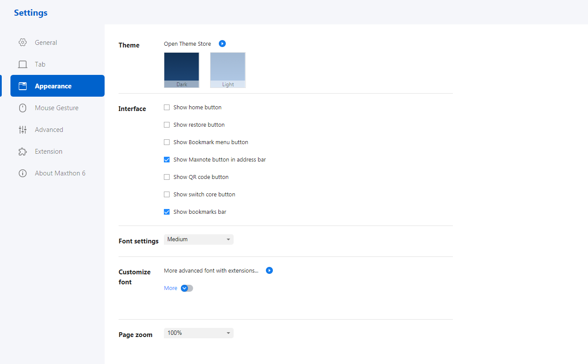
Task: Select the Dark theme swatch
Action: point(182,70)
